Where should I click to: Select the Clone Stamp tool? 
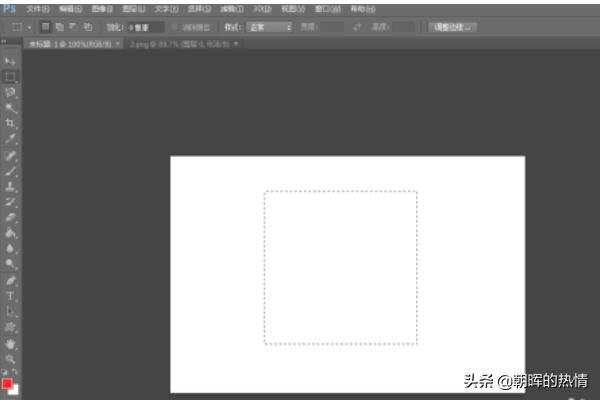pyautogui.click(x=10, y=186)
